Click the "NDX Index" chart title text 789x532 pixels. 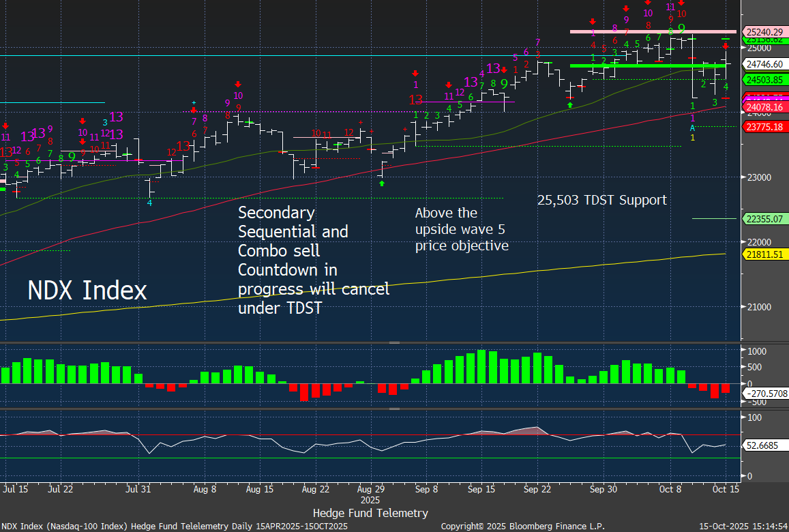[x=87, y=291]
